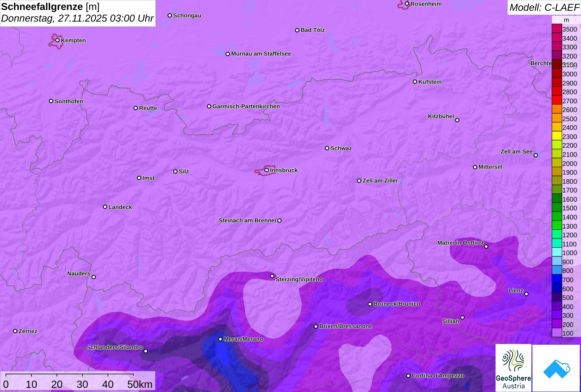Click the Bruneck/Brunico marker dot
This screenshot has width=581, height=392.
pyautogui.click(x=370, y=304)
